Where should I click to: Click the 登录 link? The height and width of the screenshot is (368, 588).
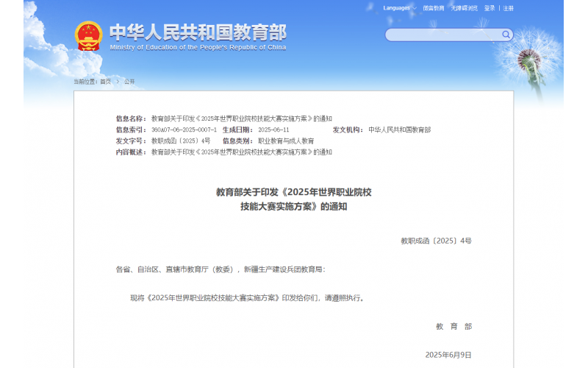(x=490, y=8)
